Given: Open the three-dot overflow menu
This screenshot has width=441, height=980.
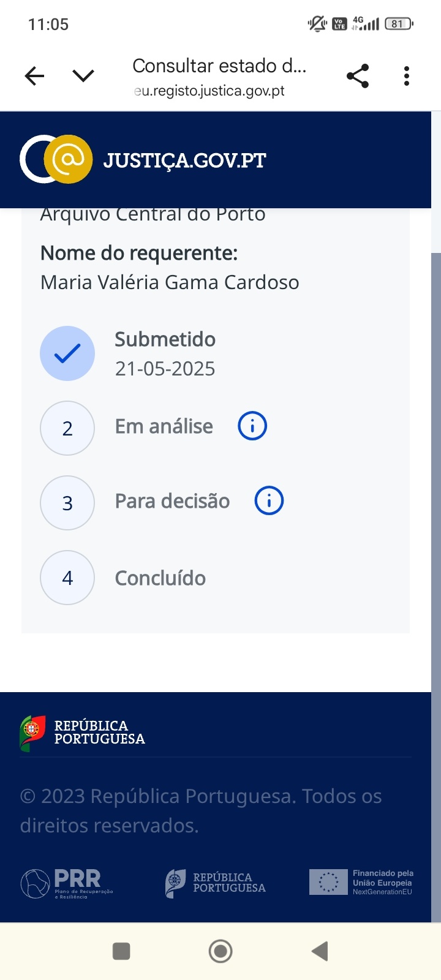Looking at the screenshot, I should pyautogui.click(x=407, y=76).
